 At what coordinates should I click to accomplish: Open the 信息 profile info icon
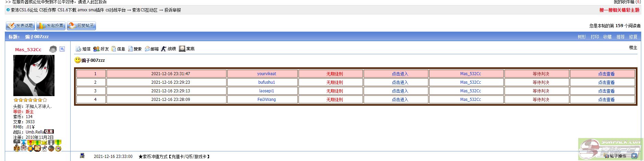tap(114, 49)
